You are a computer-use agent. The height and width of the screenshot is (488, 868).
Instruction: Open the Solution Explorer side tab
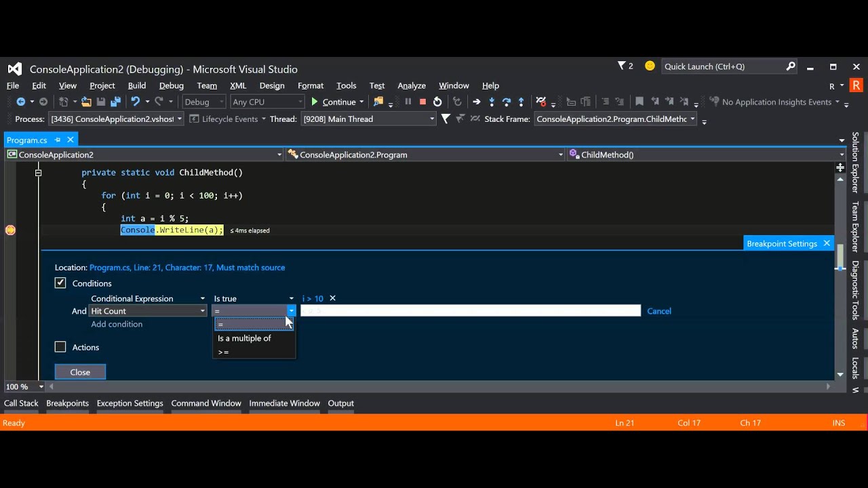click(x=855, y=162)
